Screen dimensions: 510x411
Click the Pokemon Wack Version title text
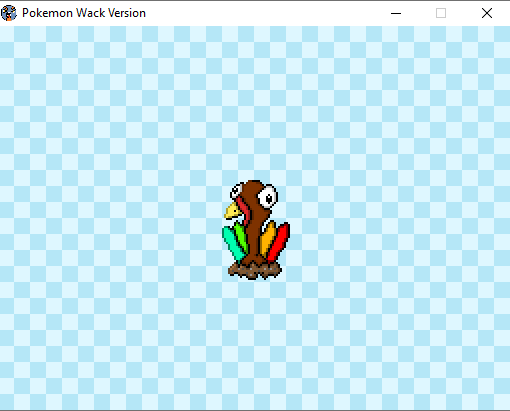tap(84, 13)
